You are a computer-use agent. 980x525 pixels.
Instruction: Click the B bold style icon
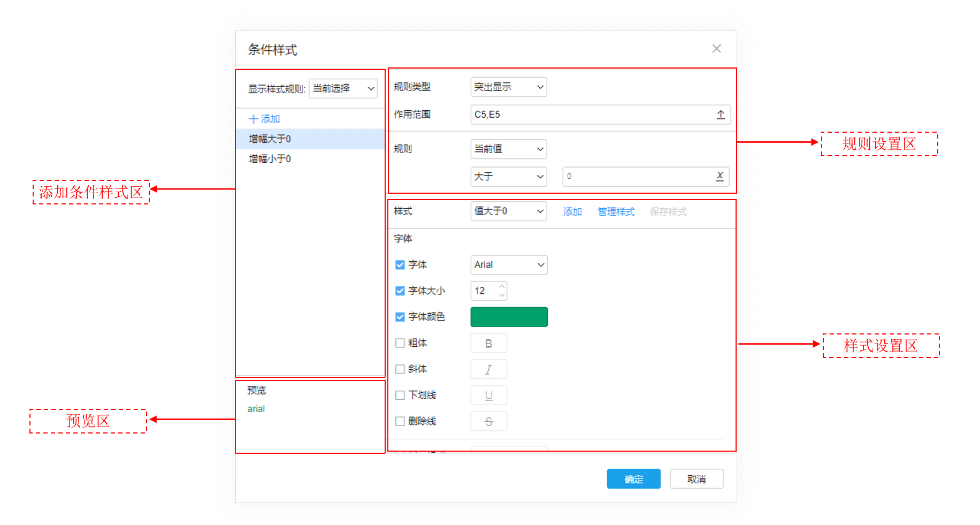[x=488, y=343]
